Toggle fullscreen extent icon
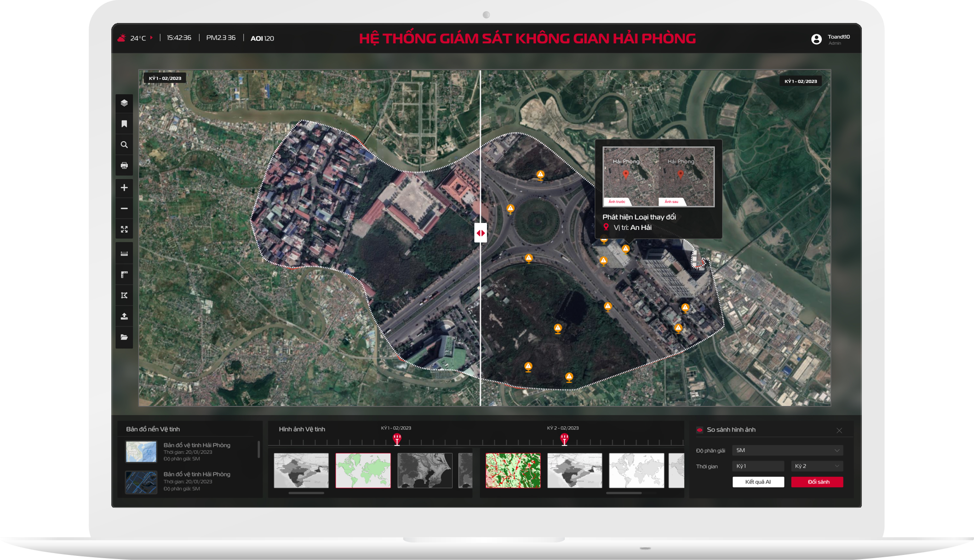This screenshot has width=974, height=560. coord(124,229)
